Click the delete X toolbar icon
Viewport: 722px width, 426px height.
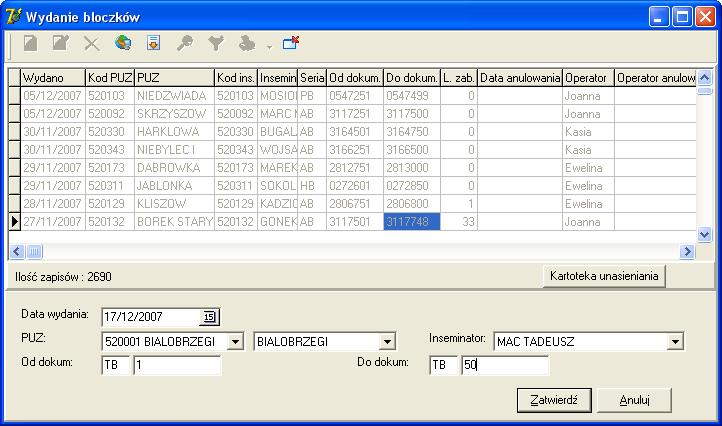tap(92, 44)
